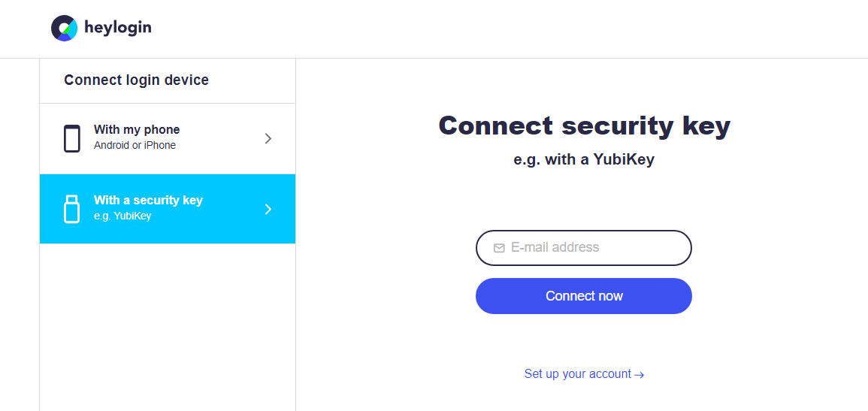The image size is (868, 411).
Task: Click the Connect login device header
Action: (x=137, y=80)
